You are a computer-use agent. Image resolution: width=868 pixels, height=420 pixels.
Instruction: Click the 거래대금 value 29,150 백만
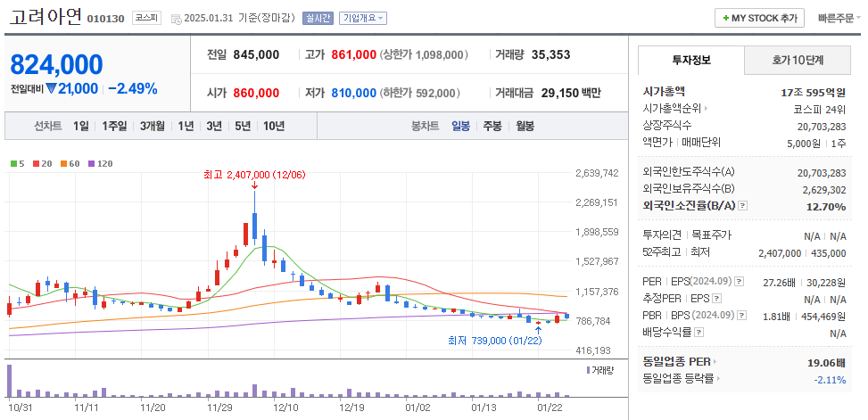tap(571, 93)
